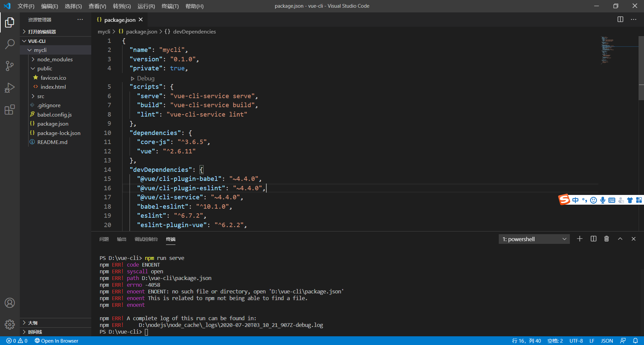Open the Extensions view
Screen dimensions: 644x345
point(10,110)
